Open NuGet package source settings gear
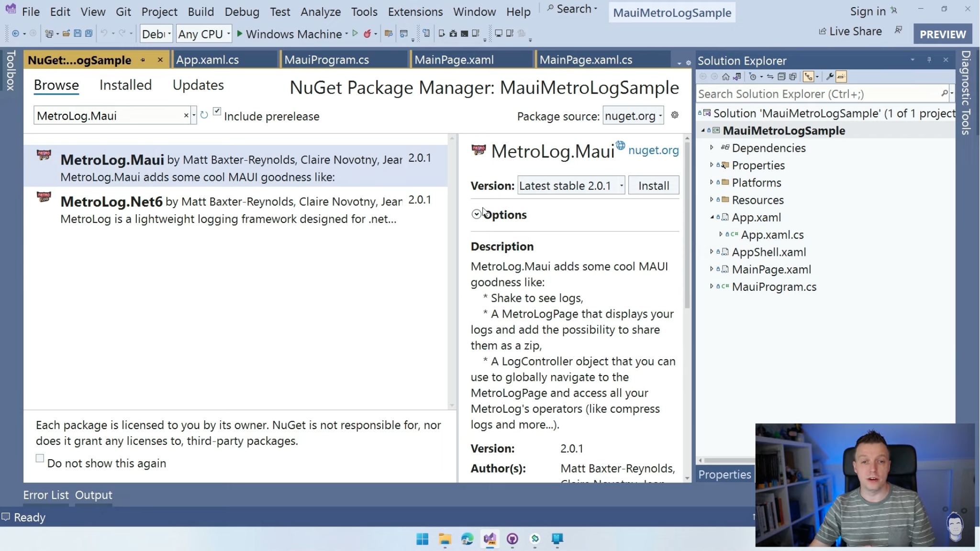980x551 pixels. tap(675, 115)
